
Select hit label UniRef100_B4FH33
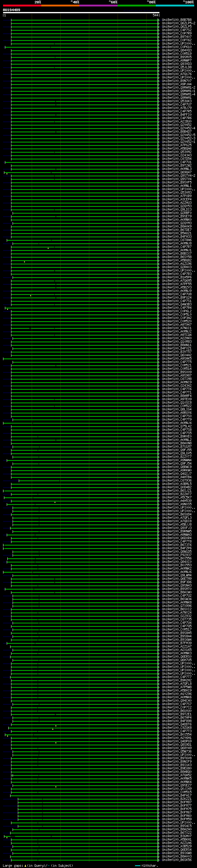(177, 236)
